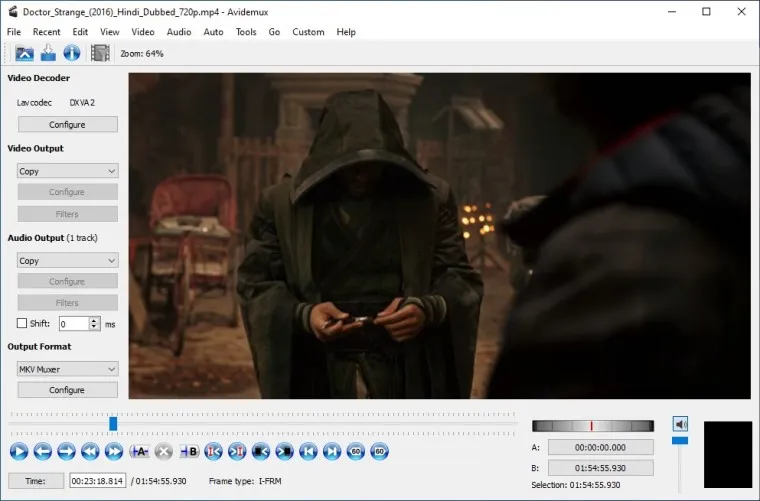Increase the audio shift spinner value

pyautogui.click(x=95, y=320)
